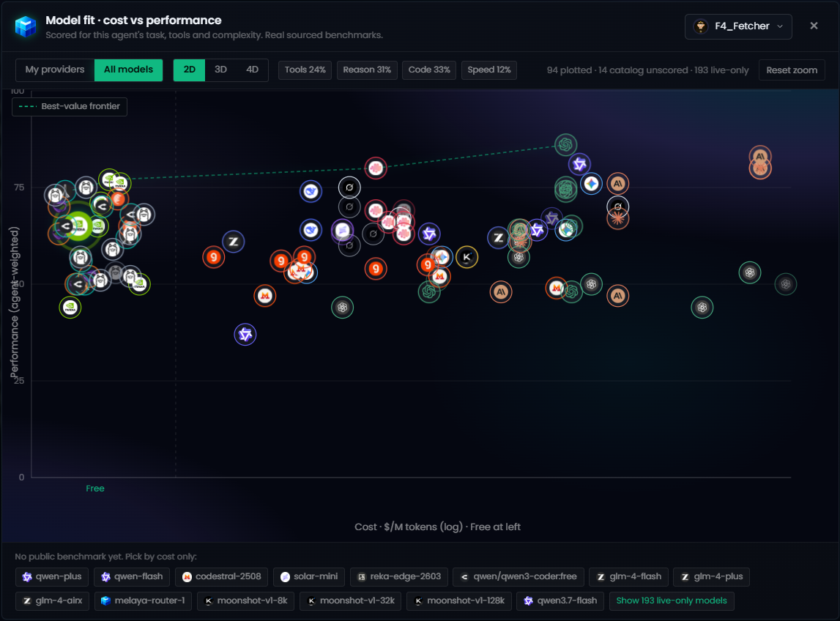The image size is (840, 621).
Task: Select the 3D view tab
Action: [220, 70]
